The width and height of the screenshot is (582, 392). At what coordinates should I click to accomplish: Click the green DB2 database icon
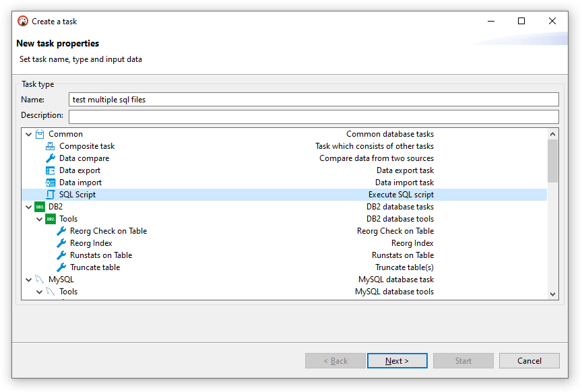click(x=39, y=206)
